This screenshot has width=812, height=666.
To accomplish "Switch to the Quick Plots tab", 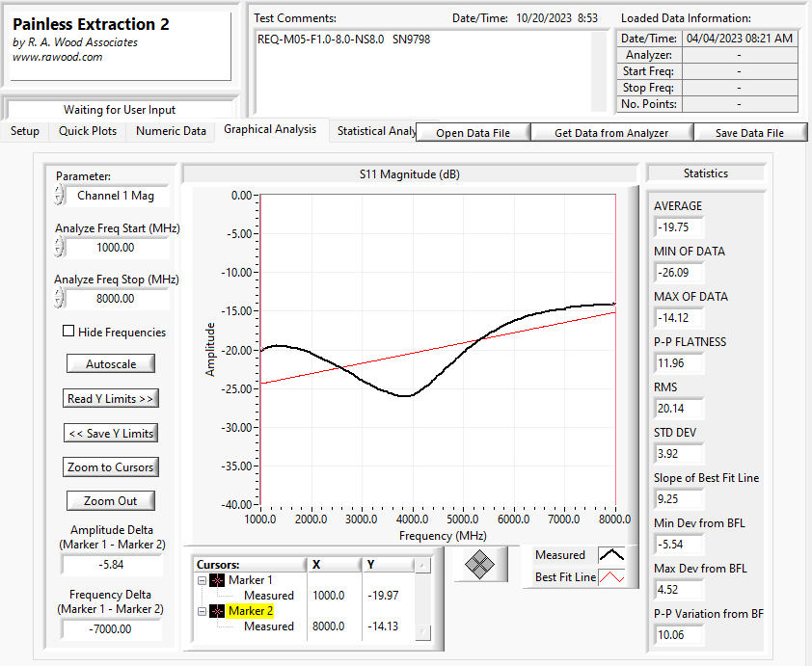I will (x=88, y=131).
